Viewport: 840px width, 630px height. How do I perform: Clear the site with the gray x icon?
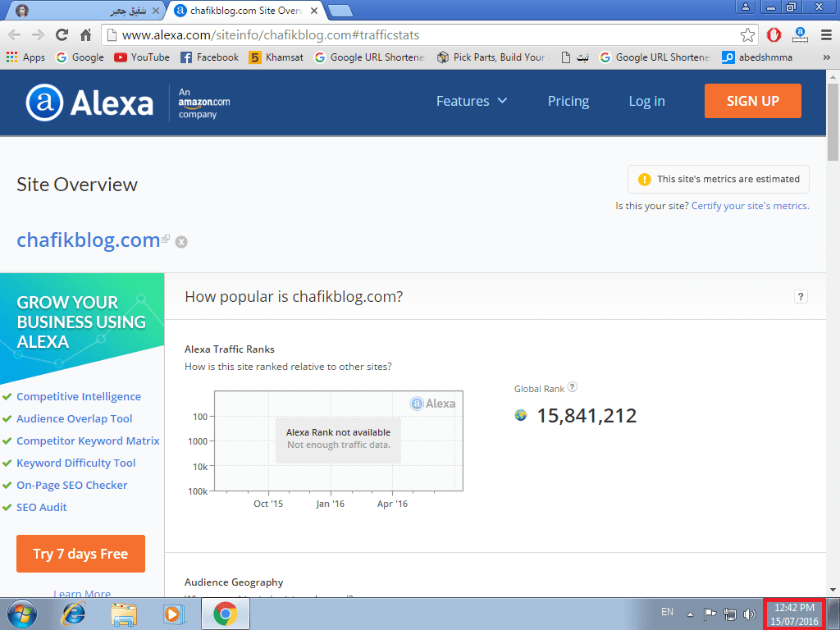pyautogui.click(x=181, y=242)
